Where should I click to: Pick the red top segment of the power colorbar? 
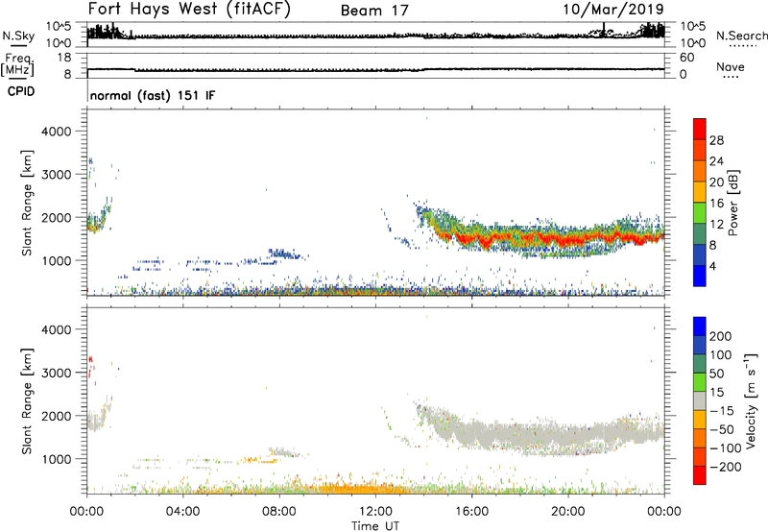click(700, 130)
